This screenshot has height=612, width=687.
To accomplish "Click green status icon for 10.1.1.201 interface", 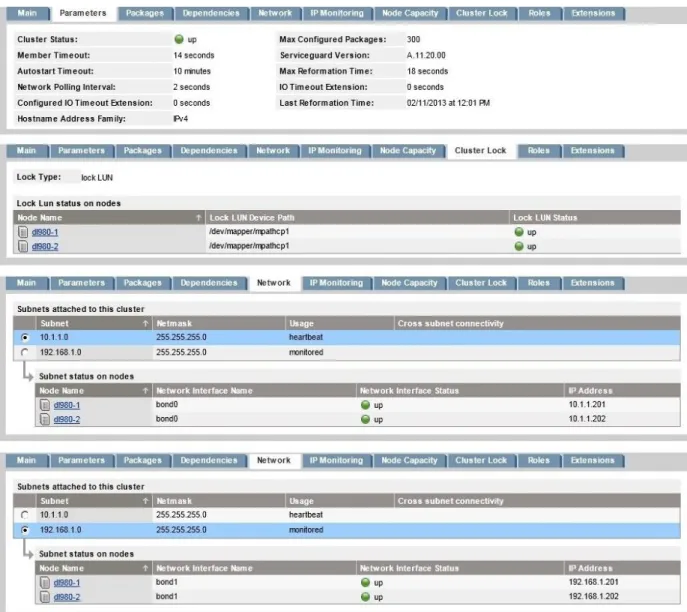I will 365,405.
